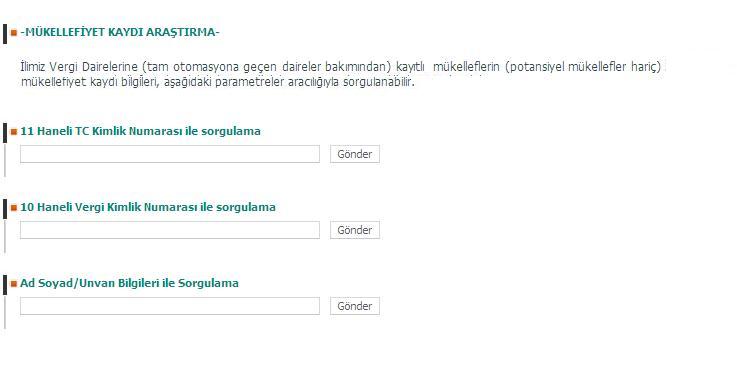Viewport: 737px width, 376px height.
Task: Select the Ad Soyad/Unvan Bilgileri ile Sorgulama heading
Action: tap(129, 283)
